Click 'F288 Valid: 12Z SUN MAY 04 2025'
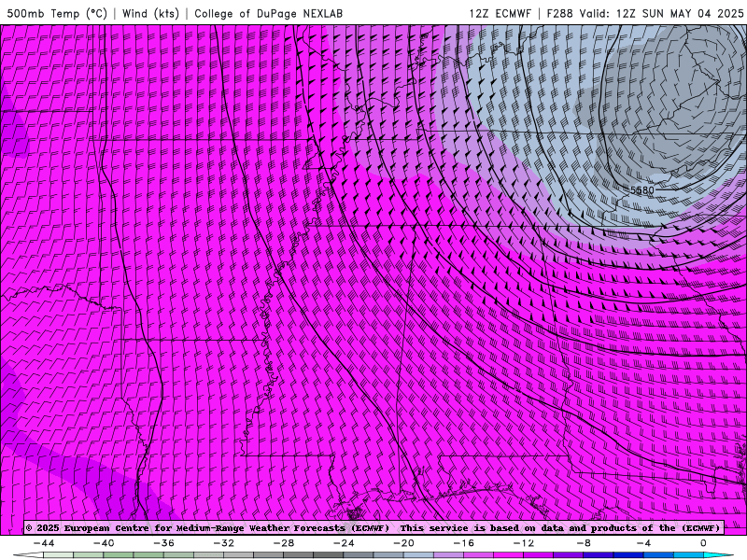The height and width of the screenshot is (560, 747). pyautogui.click(x=645, y=13)
